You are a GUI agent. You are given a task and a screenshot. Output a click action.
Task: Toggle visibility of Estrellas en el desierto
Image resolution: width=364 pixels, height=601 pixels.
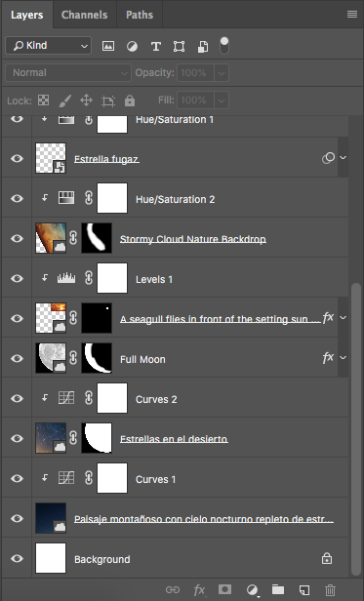(x=17, y=438)
